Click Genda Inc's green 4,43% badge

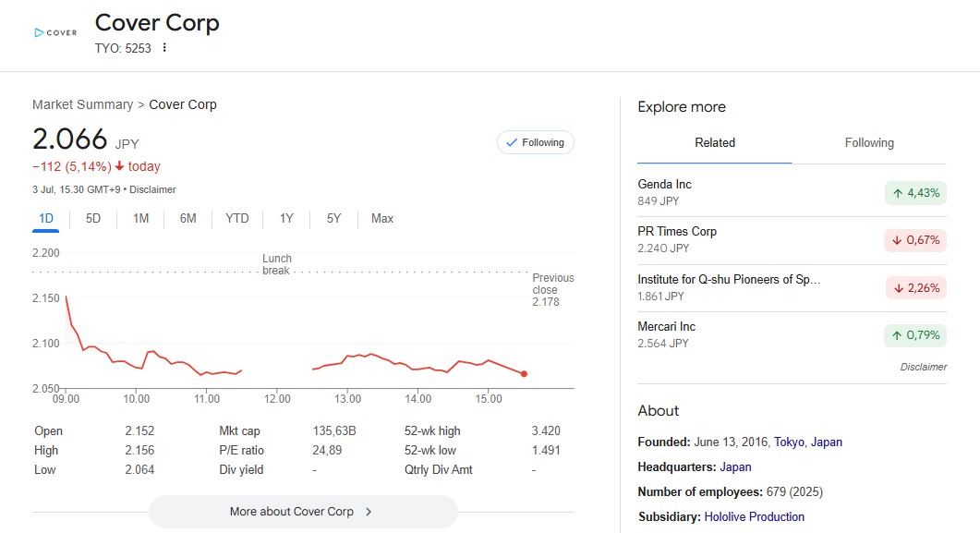pyautogui.click(x=915, y=193)
